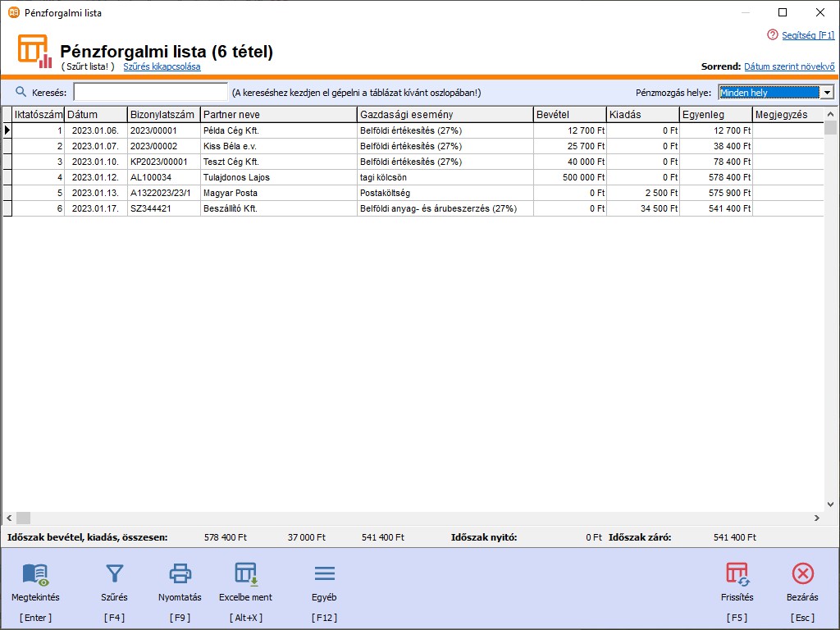
Task: Open the Egyéb hamburger menu icon
Action: pyautogui.click(x=324, y=573)
